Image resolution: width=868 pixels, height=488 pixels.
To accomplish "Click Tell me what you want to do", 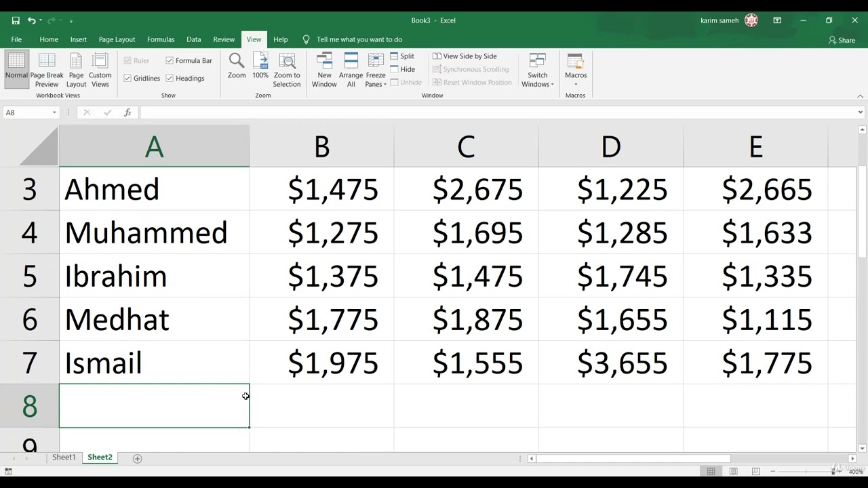I will (x=359, y=39).
